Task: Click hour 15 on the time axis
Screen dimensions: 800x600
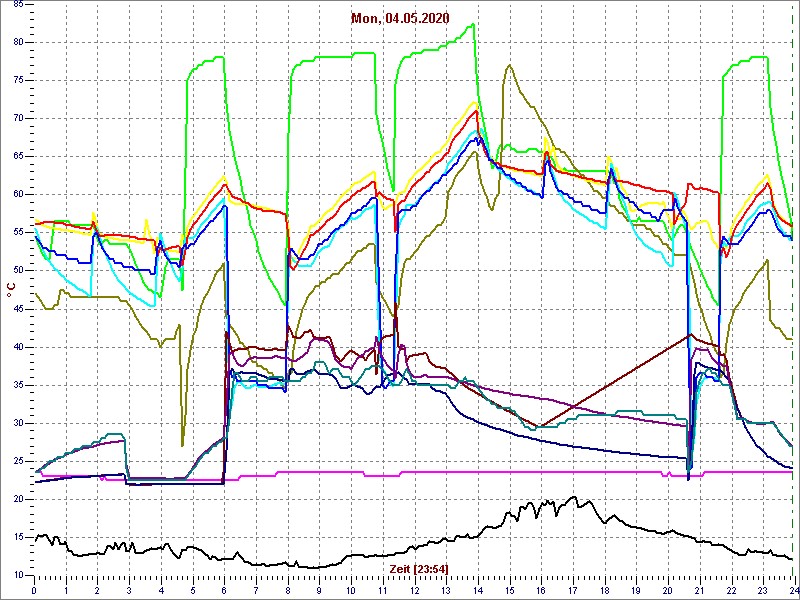Action: pos(509,591)
